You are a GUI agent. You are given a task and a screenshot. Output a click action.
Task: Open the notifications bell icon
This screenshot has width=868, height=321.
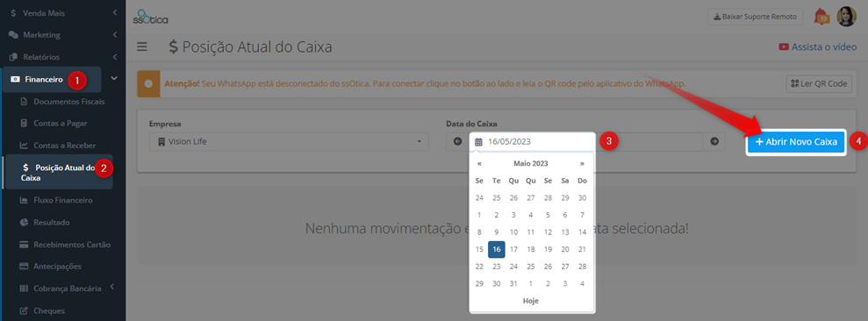tap(821, 17)
